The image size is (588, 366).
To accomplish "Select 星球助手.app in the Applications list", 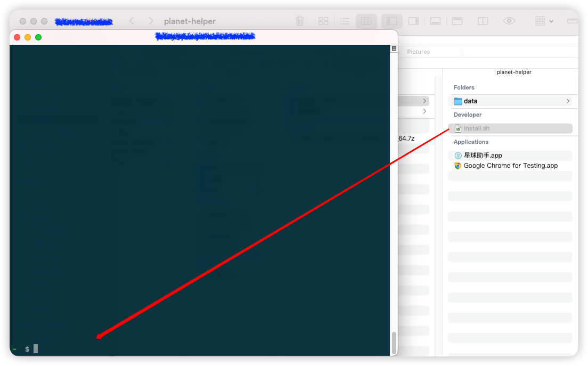I will (x=483, y=156).
